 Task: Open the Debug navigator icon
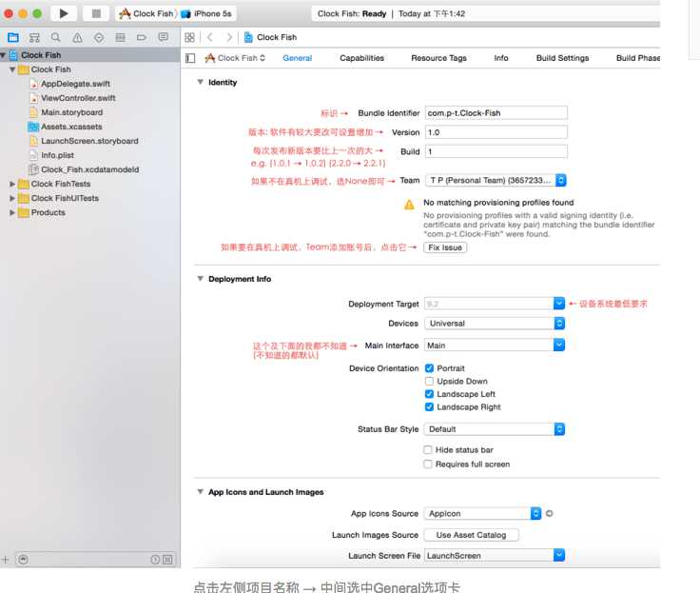pyautogui.click(x=121, y=37)
